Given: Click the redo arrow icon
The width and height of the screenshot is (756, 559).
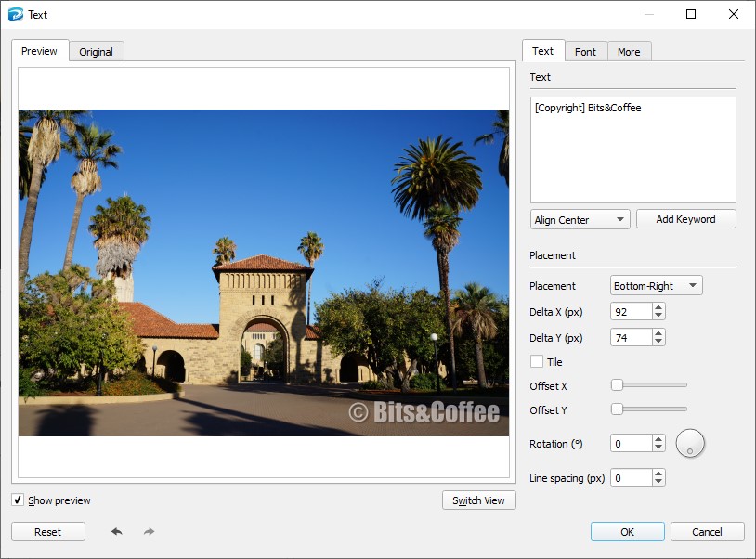Looking at the screenshot, I should pos(149,531).
